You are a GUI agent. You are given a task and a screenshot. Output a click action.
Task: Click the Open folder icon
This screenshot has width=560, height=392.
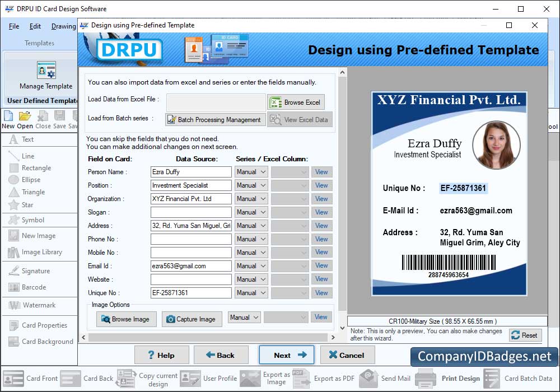tap(25, 116)
